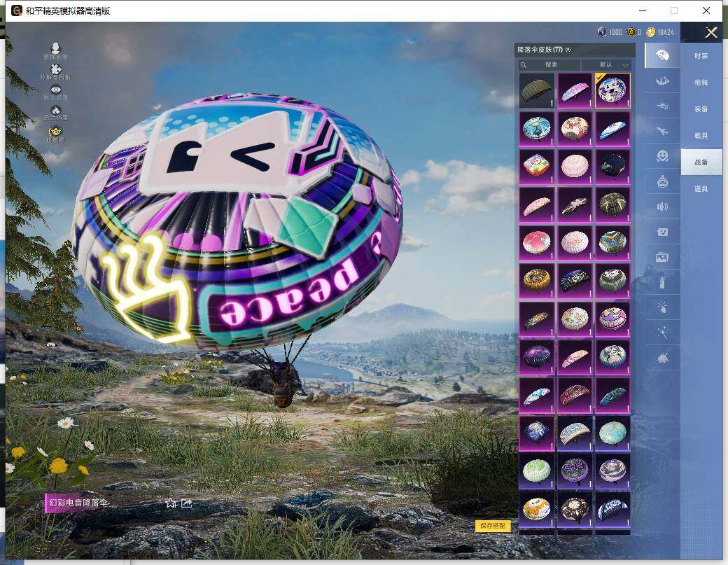Share the parachute via the share icon

click(187, 503)
